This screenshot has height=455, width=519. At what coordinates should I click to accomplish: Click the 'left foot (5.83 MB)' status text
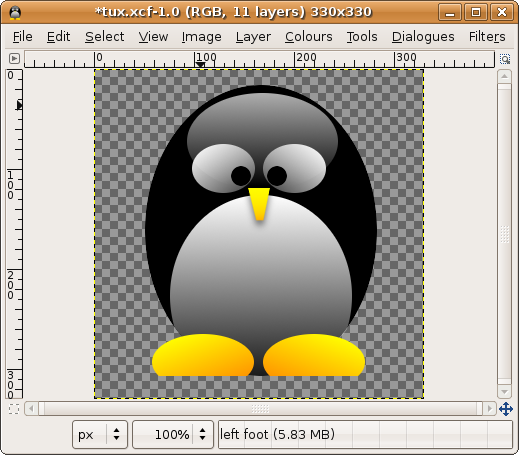coord(277,434)
